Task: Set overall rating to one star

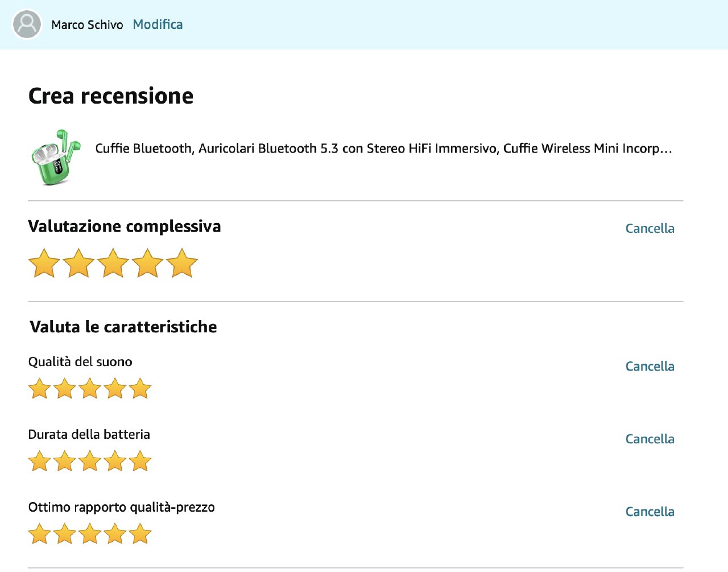Action: pos(44,263)
